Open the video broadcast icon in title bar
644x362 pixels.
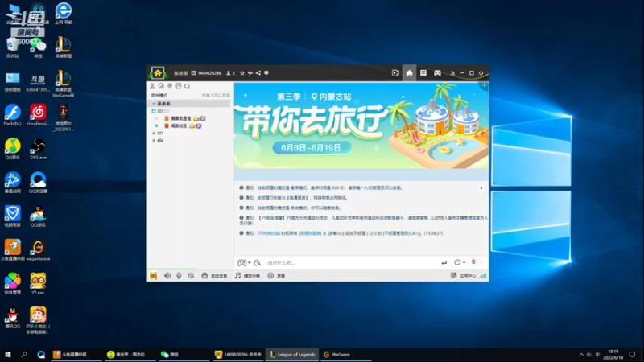[x=395, y=73]
